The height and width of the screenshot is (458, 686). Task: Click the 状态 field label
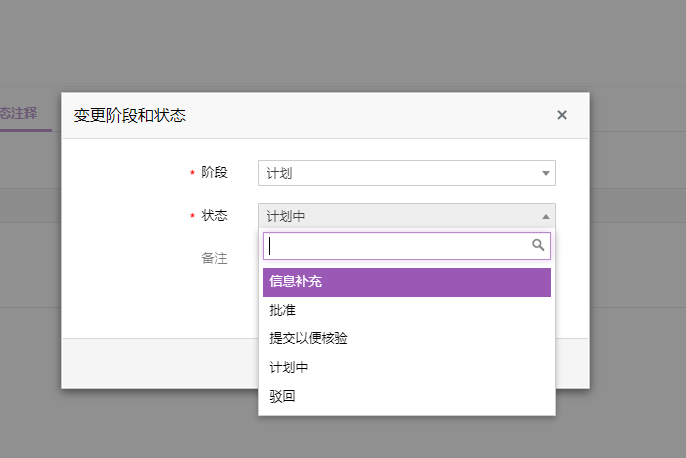point(214,215)
